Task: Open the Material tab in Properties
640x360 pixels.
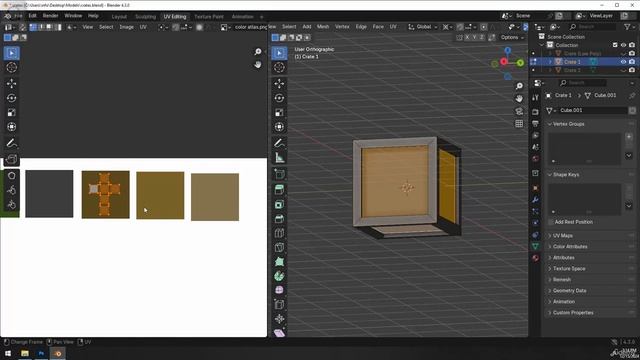Action: tap(535, 258)
